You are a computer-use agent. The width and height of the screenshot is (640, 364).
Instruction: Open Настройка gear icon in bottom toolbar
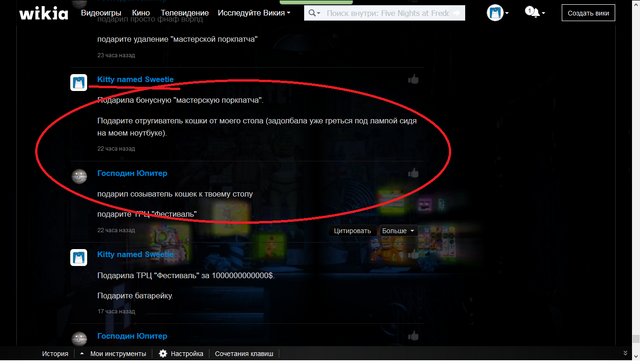(x=163, y=353)
